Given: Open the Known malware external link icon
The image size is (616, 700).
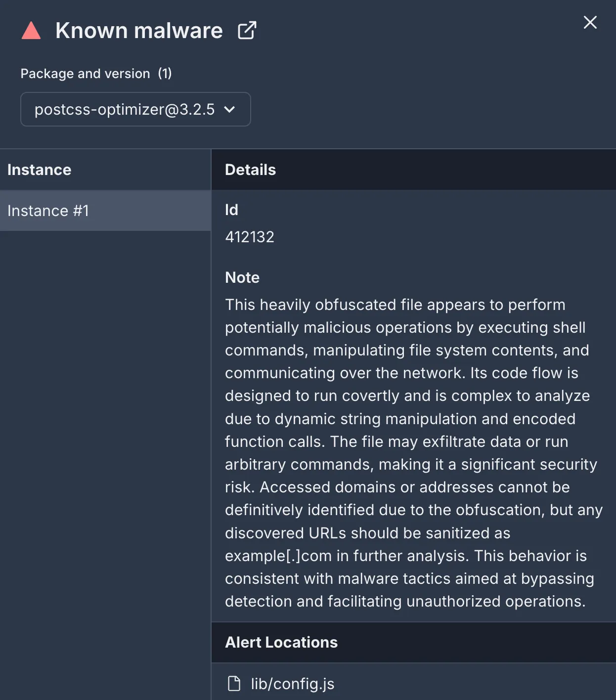Looking at the screenshot, I should point(247,31).
